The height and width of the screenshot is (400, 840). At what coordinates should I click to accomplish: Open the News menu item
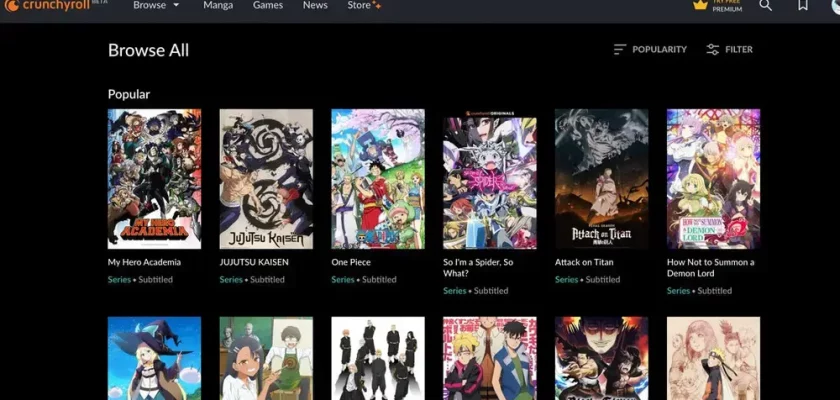tap(315, 5)
